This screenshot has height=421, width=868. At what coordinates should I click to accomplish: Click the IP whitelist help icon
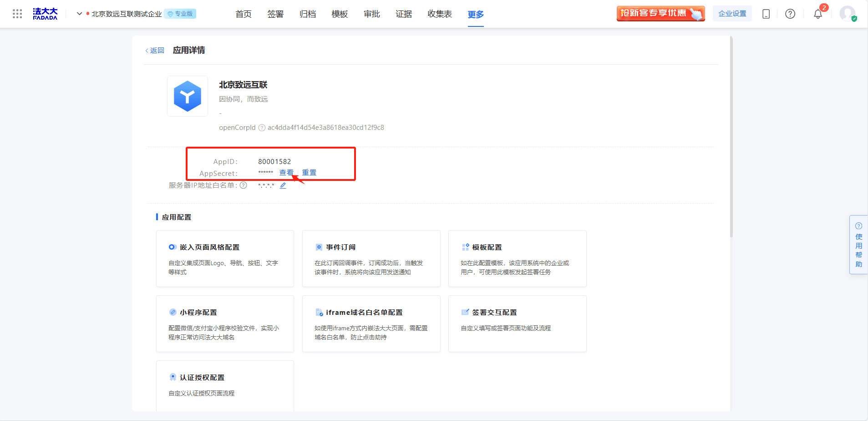tap(244, 185)
